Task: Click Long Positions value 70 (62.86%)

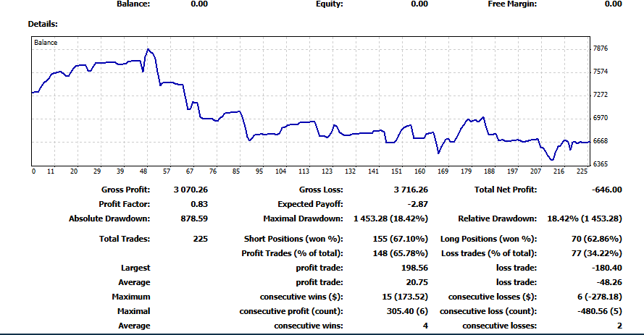Action: tap(596, 239)
